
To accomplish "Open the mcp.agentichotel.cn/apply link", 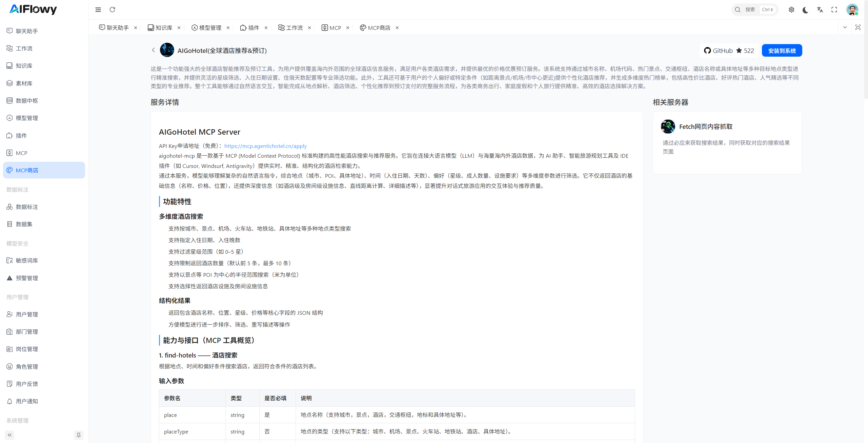I will [265, 146].
